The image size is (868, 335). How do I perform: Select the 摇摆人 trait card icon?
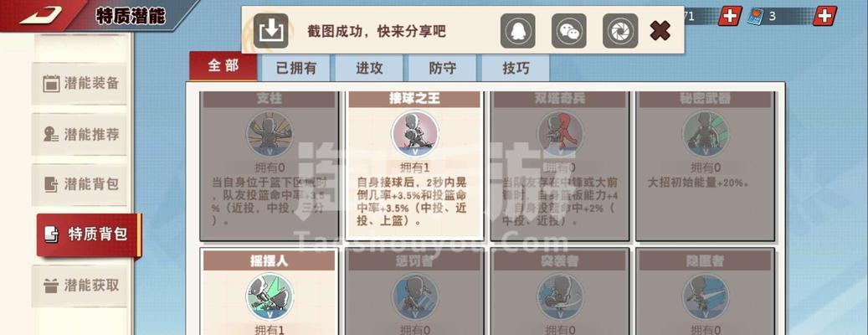coord(269,296)
